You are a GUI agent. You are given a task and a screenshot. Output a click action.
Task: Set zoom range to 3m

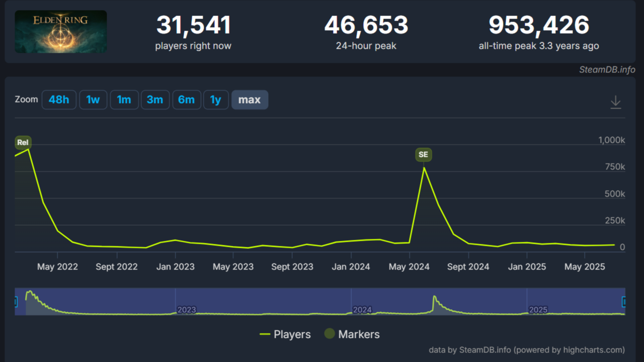(x=155, y=100)
